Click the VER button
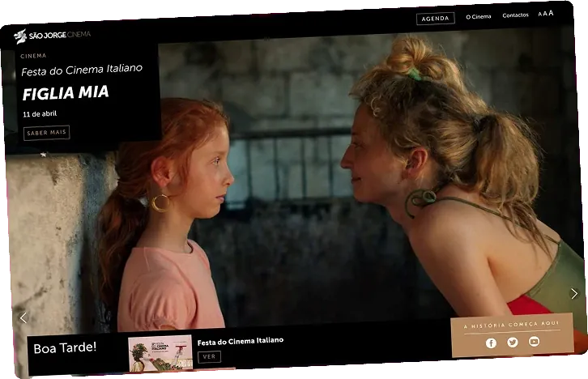The height and width of the screenshot is (379, 588). 209,357
